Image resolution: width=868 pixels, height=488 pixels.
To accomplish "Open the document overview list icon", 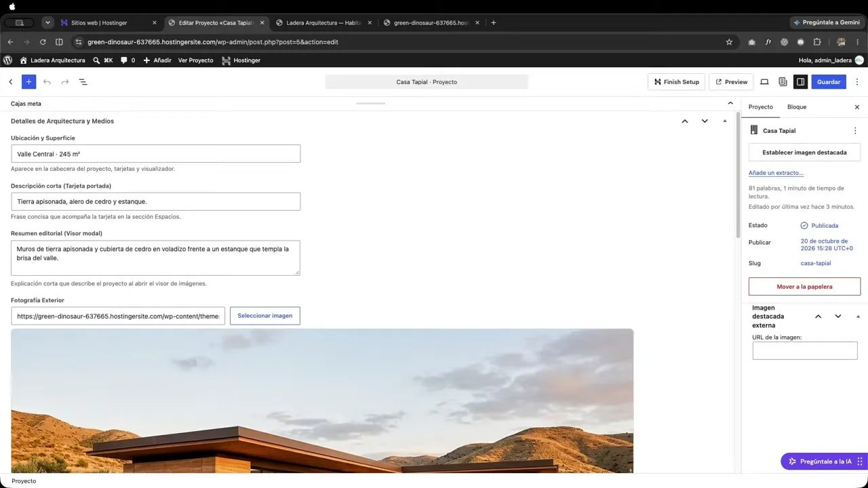I will click(x=83, y=82).
